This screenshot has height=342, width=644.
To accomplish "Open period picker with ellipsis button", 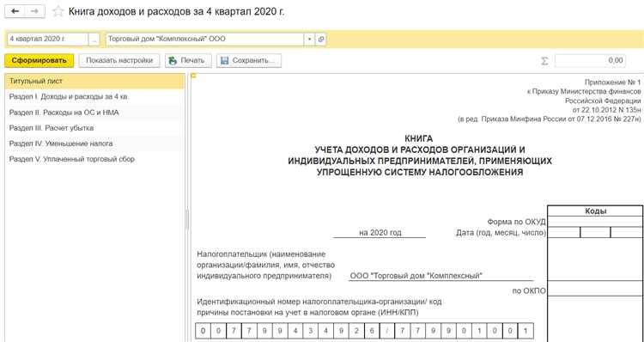I will pyautogui.click(x=94, y=40).
